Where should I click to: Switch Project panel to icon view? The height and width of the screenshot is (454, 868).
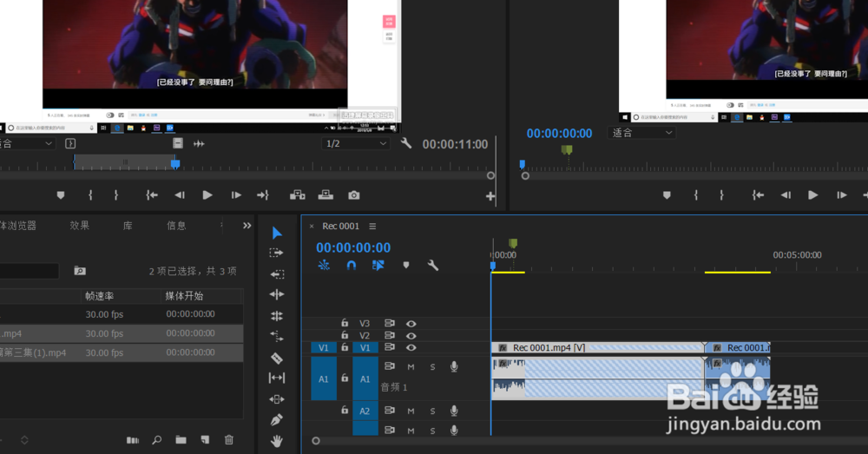tap(133, 440)
